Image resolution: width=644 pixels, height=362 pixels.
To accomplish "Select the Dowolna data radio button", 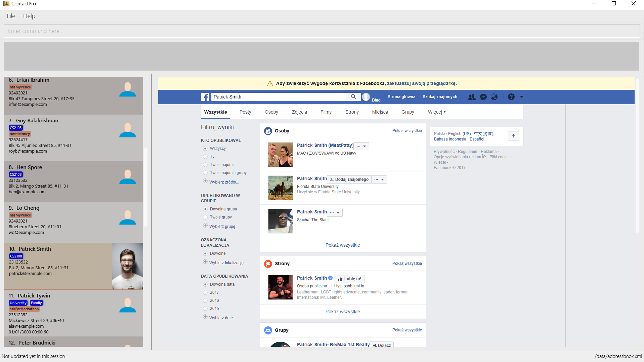I will click(205, 284).
